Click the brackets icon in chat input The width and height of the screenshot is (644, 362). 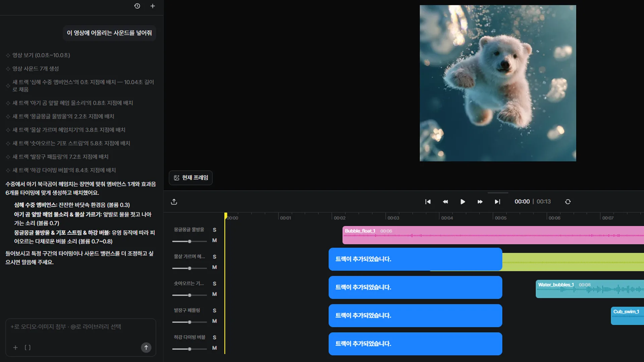pyautogui.click(x=28, y=348)
